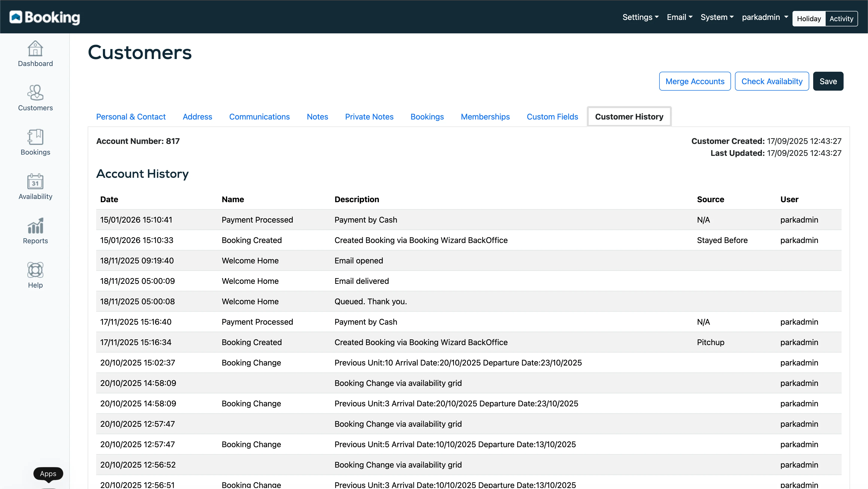The width and height of the screenshot is (868, 489).
Task: Click the Source column header
Action: click(710, 199)
